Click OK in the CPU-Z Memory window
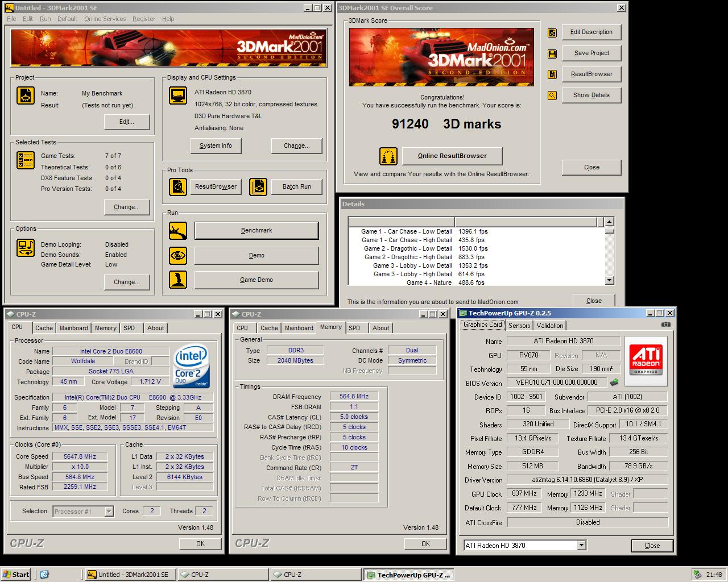Image resolution: width=728 pixels, height=582 pixels. [426, 544]
